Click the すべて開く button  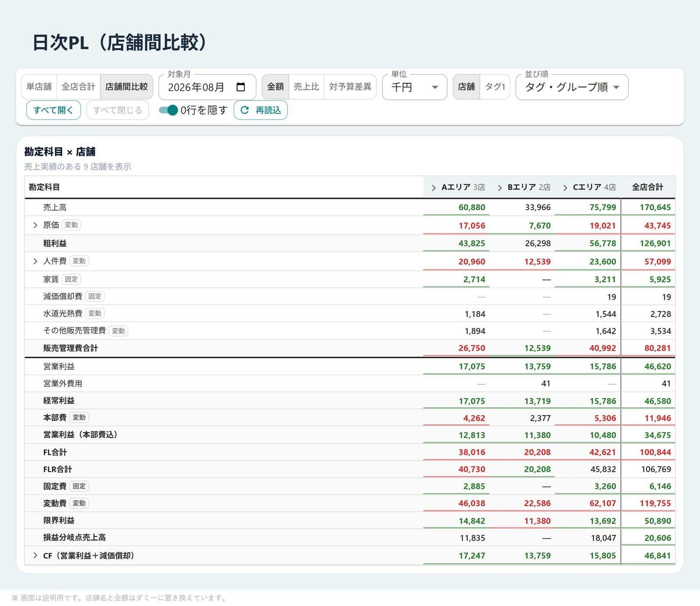53,110
